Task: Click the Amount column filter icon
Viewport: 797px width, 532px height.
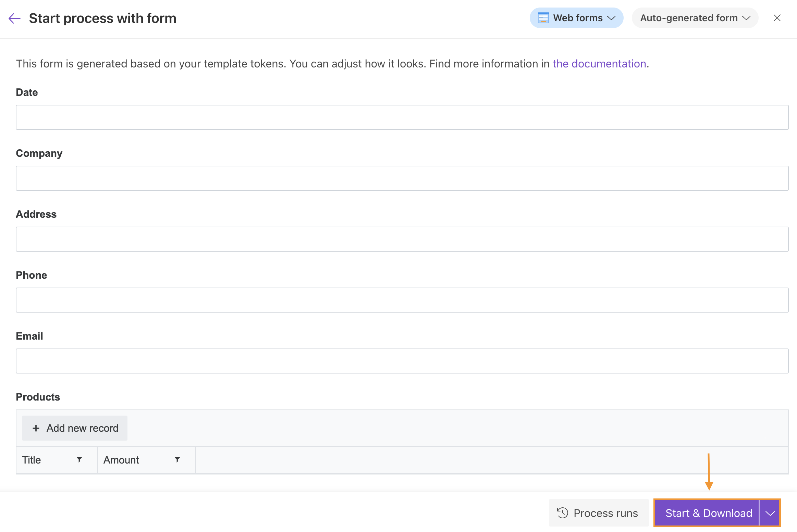Action: [x=177, y=459]
